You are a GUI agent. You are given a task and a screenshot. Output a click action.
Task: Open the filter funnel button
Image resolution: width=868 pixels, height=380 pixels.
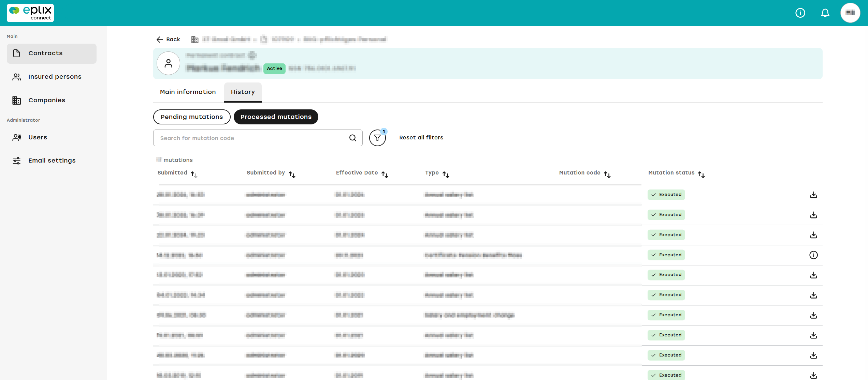coord(377,138)
